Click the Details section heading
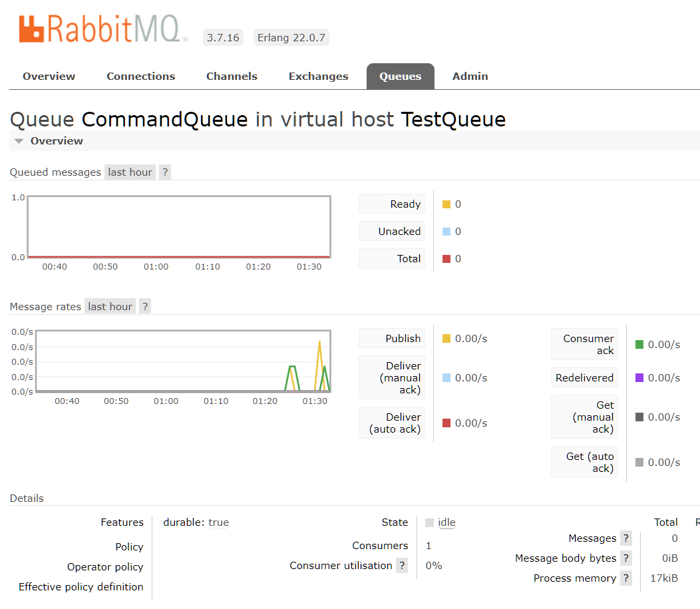This screenshot has height=609, width=700. coord(27,499)
